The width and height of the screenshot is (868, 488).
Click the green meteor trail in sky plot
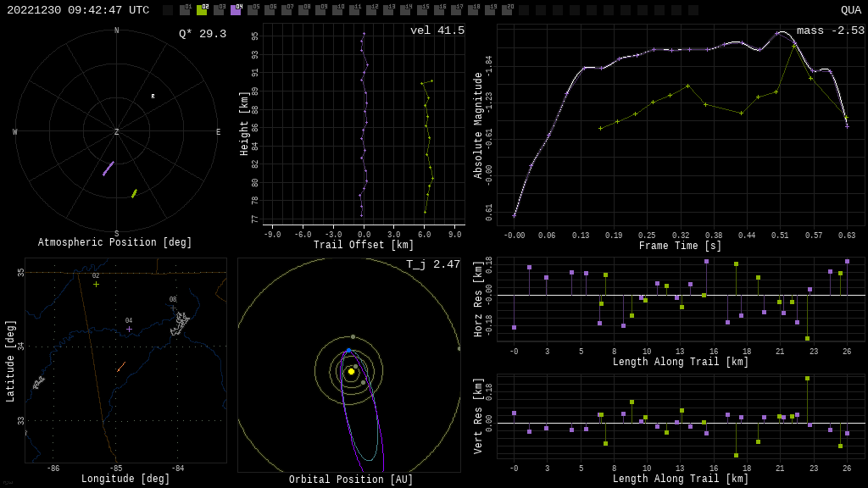pyautogui.click(x=134, y=193)
